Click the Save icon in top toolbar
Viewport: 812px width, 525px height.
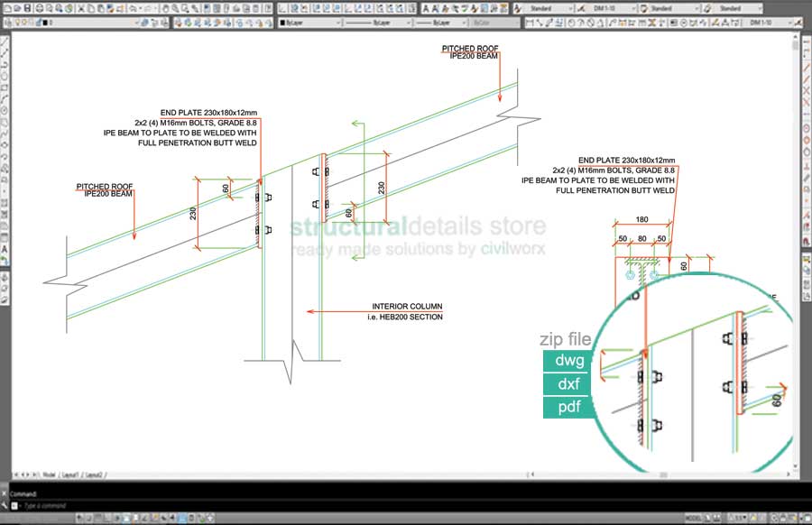point(28,8)
